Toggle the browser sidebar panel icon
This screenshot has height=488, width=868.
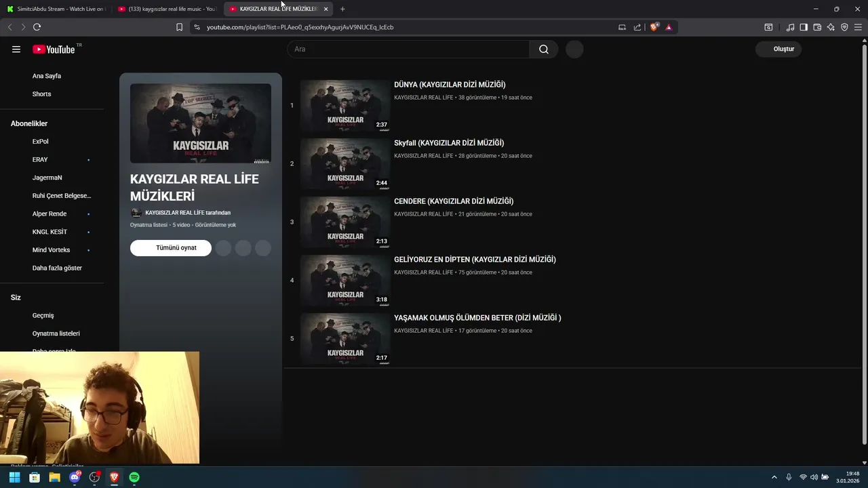point(804,27)
